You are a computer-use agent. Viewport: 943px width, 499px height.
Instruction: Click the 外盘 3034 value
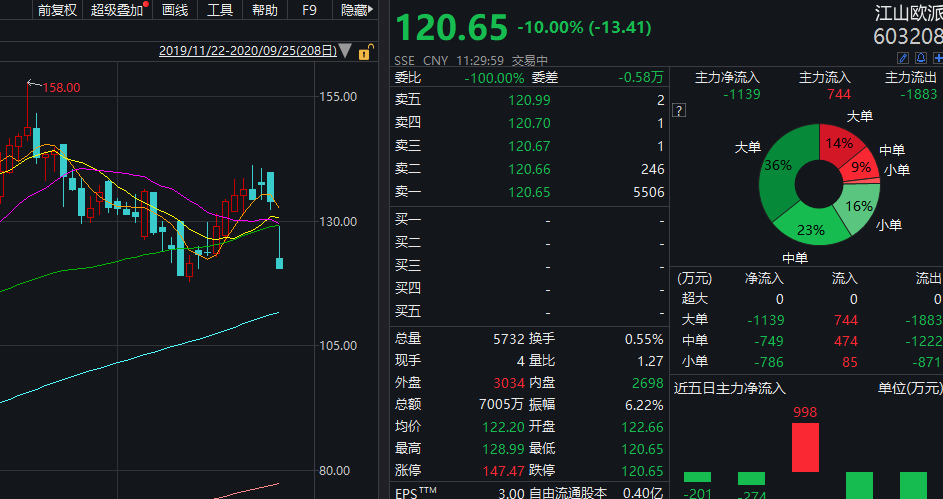pos(509,383)
